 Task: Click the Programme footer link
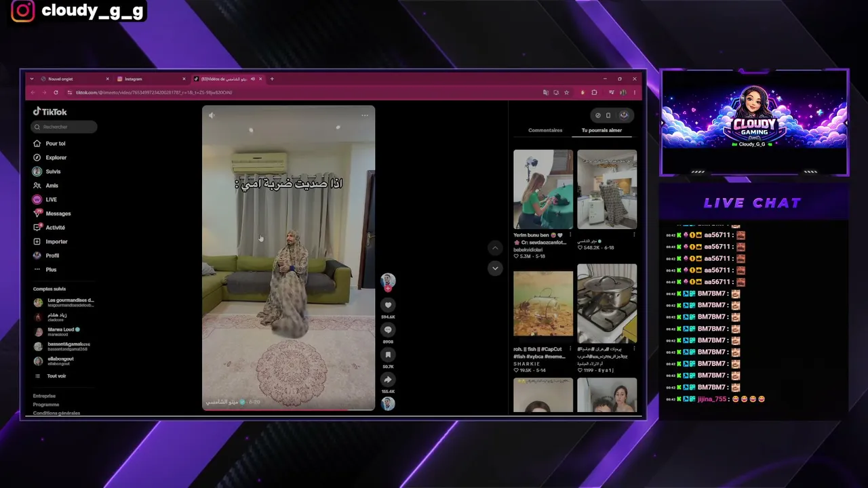pos(46,405)
